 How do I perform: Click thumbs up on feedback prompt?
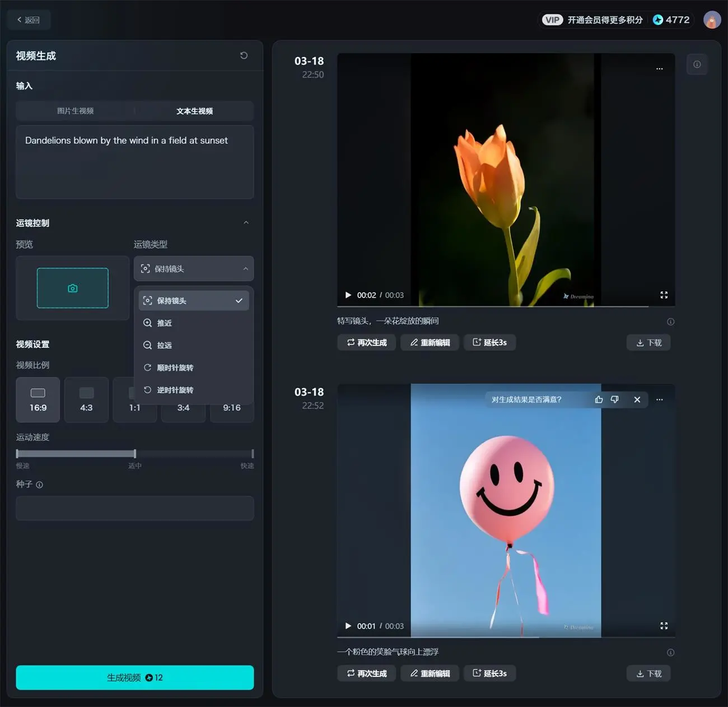599,399
